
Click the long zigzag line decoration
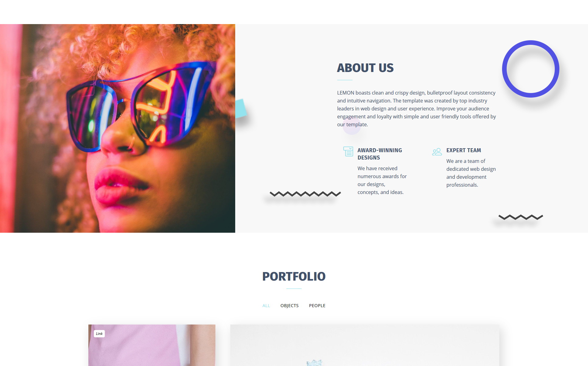tap(305, 194)
